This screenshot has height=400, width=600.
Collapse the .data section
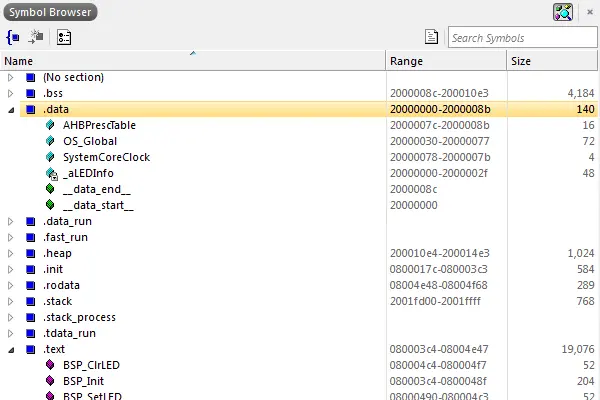click(11, 109)
